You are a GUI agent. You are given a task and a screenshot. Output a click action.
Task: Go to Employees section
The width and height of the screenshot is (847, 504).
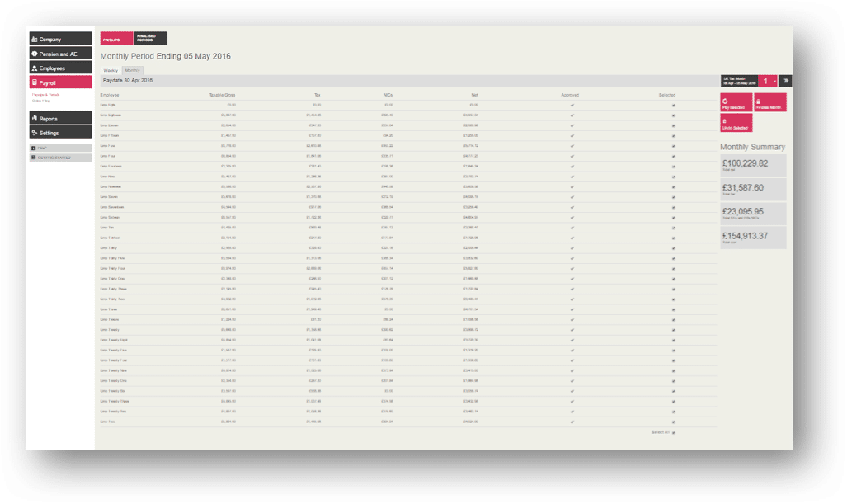(x=59, y=68)
